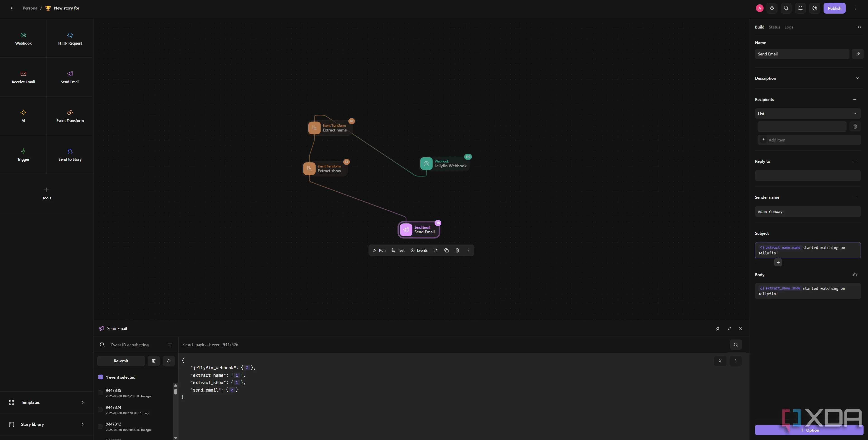This screenshot has height=440, width=868.
Task: Choose the Send to Story action
Action: point(70,154)
